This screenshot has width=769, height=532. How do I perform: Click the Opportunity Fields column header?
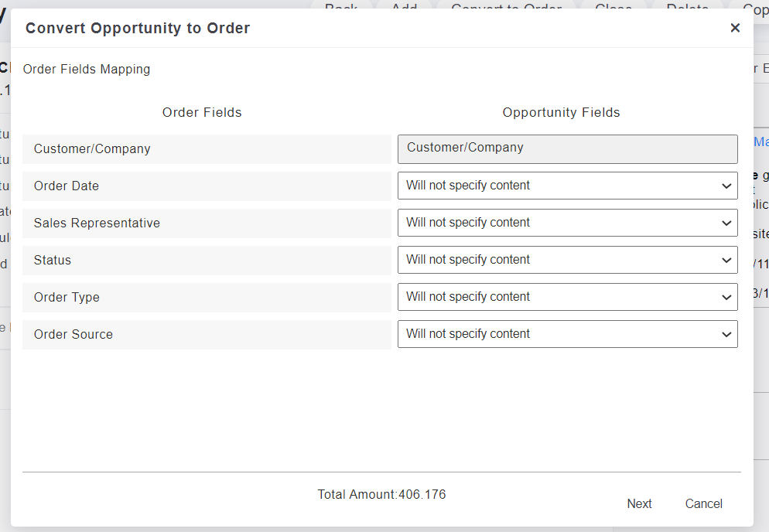561,113
